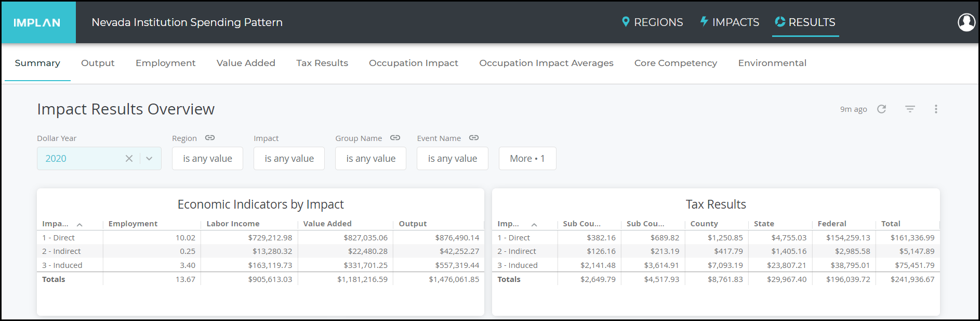The height and width of the screenshot is (321, 980).
Task: Sort Tax Results by Impact column arrow
Action: 534,225
